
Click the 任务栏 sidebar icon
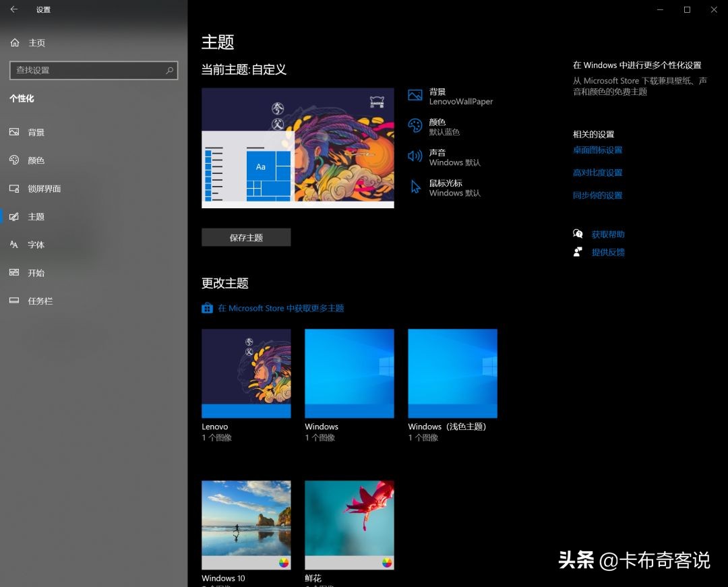pyautogui.click(x=14, y=301)
